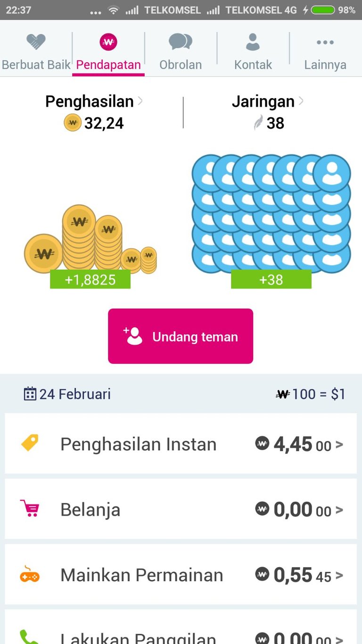Tap the Obrolan chat bubbles icon
Screen dimensions: 362x644
coord(181,42)
